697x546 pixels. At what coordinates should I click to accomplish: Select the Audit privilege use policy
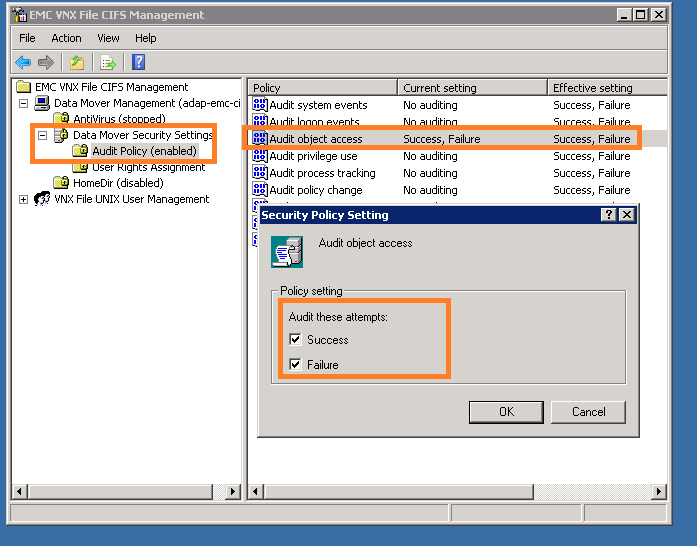(x=312, y=156)
